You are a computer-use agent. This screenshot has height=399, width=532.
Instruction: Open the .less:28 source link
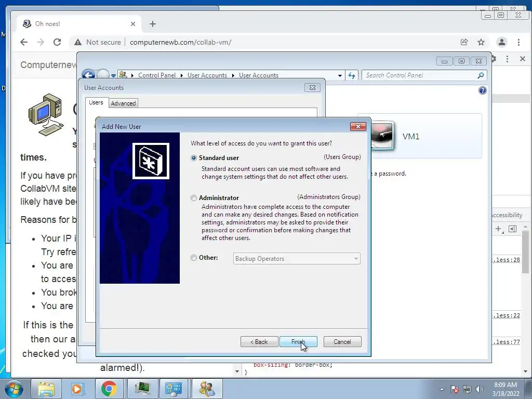click(x=506, y=260)
